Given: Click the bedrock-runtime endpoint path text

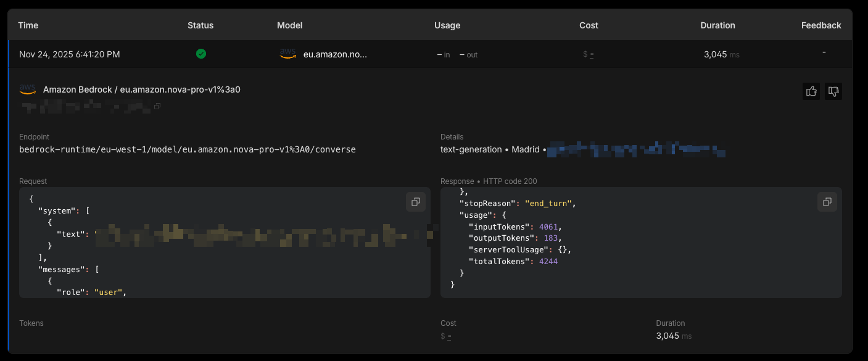Looking at the screenshot, I should pyautogui.click(x=188, y=149).
